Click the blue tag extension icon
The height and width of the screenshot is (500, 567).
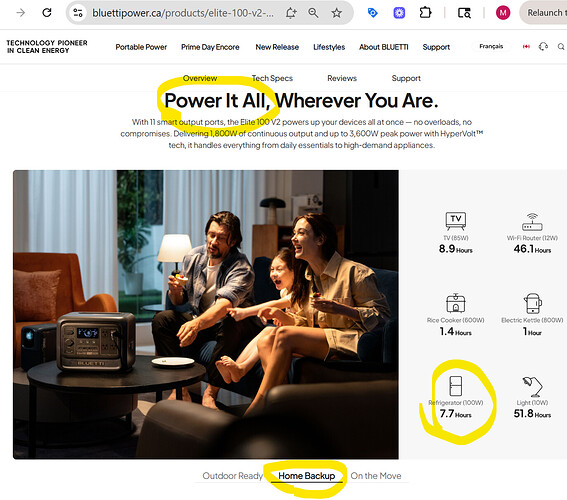click(x=372, y=13)
